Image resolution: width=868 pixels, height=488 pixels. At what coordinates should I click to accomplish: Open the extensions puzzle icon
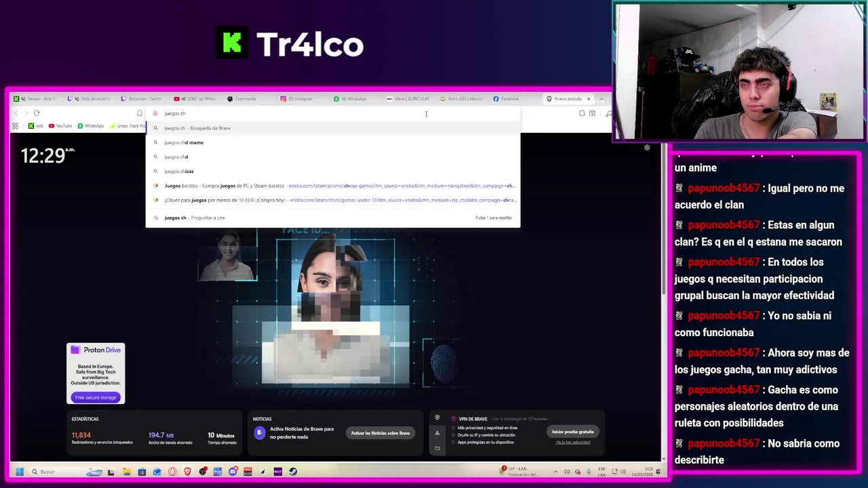(x=582, y=113)
